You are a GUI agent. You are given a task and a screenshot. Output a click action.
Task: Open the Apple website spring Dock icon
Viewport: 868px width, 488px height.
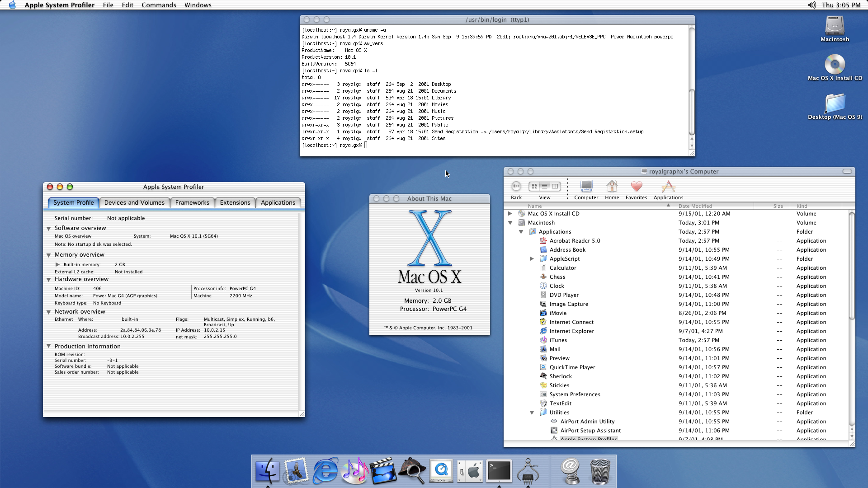[x=571, y=471]
